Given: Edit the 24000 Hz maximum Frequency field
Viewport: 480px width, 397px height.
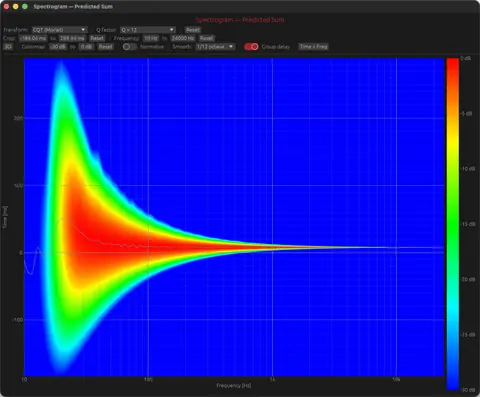Looking at the screenshot, I should coord(183,38).
